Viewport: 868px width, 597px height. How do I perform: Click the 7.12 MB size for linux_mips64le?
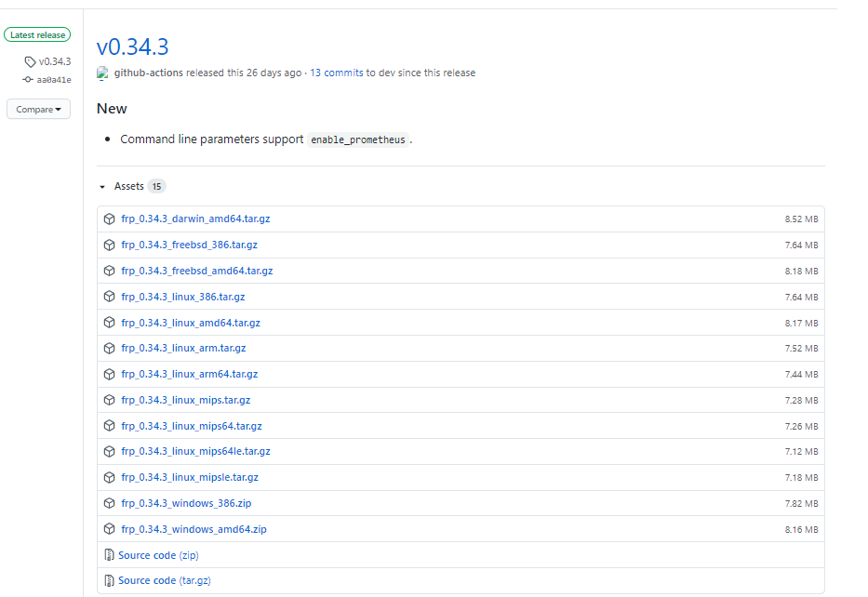click(801, 452)
